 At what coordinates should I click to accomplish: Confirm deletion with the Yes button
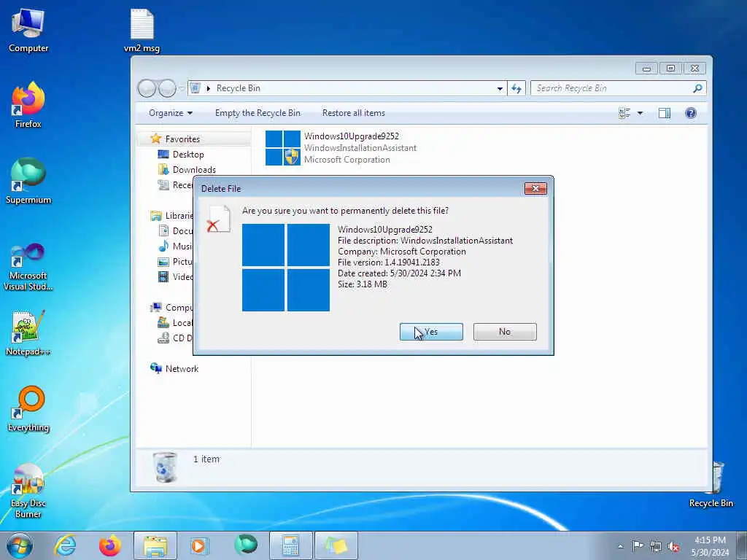tap(431, 332)
